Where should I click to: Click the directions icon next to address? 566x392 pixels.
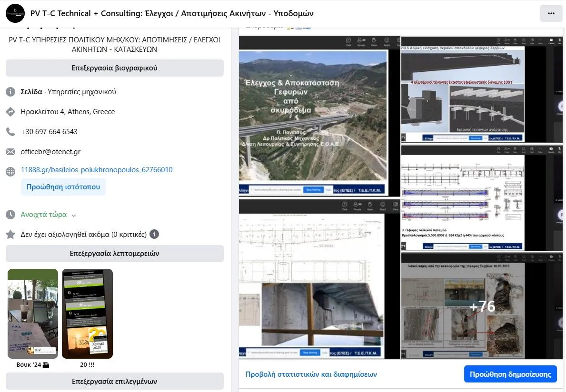[10, 112]
